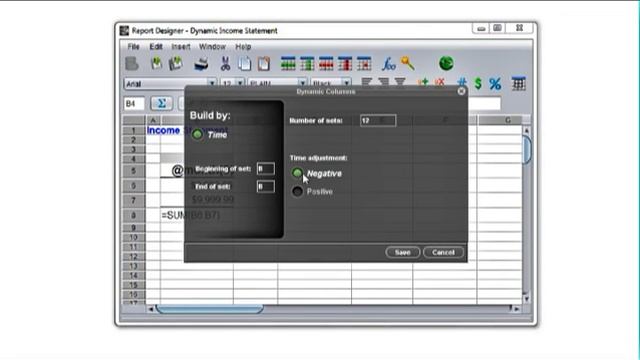Click the horizontal scrollbar thumb

coord(209,309)
